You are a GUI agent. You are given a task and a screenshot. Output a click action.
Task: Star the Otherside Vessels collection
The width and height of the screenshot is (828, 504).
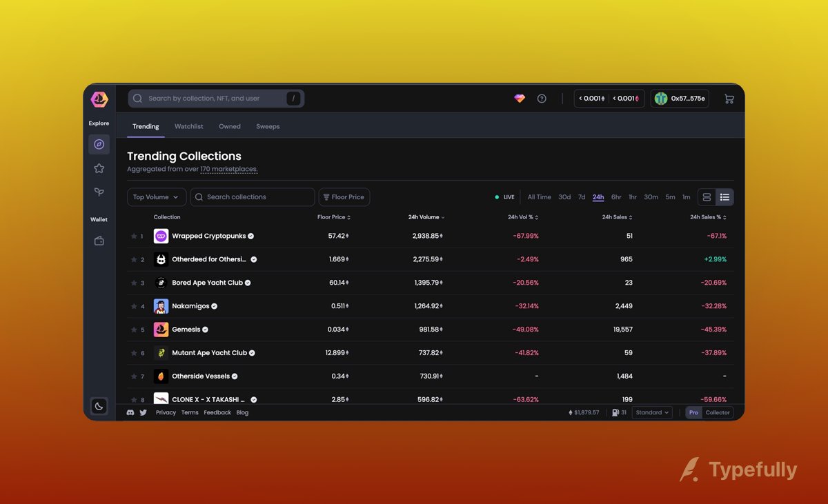[134, 377]
